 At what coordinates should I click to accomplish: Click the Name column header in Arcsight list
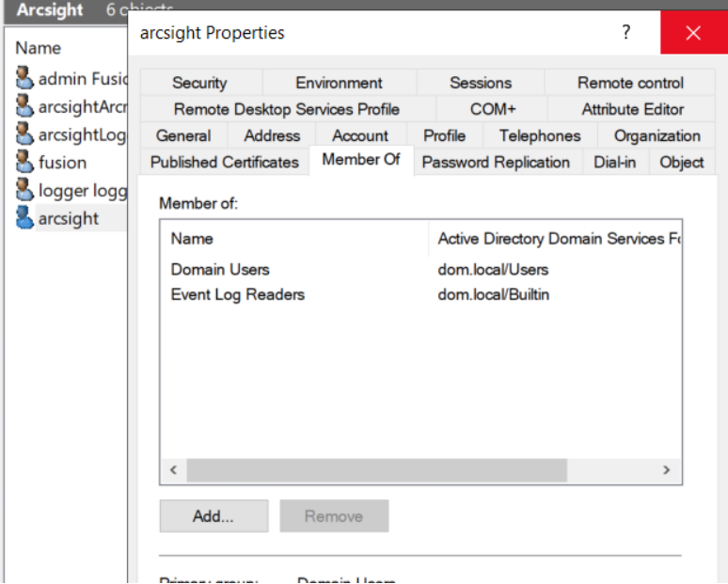pos(38,48)
